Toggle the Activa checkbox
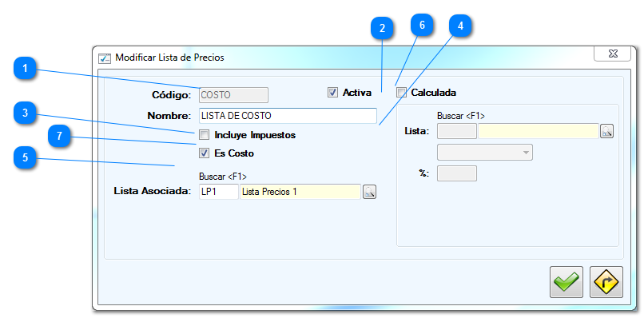644x318 pixels. (332, 93)
